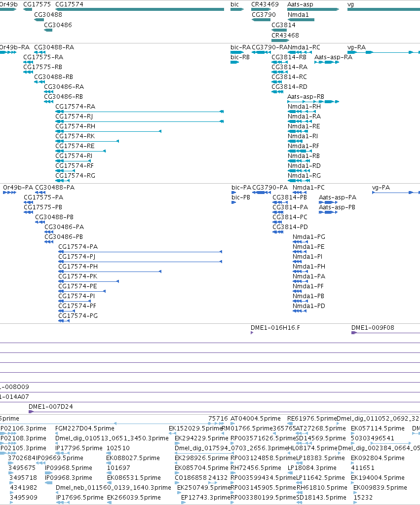Click the RH72456.5prime EST label

coord(256,467)
